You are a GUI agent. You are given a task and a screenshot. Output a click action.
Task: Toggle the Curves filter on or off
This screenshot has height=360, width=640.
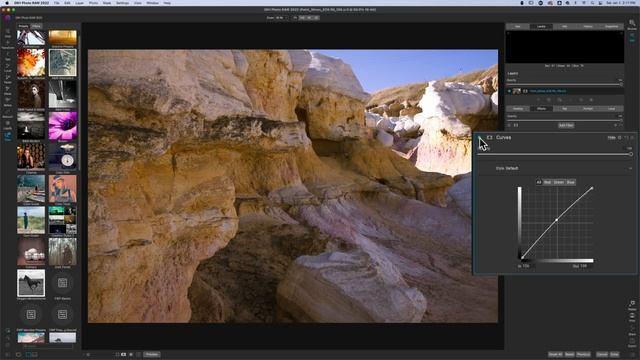(480, 138)
